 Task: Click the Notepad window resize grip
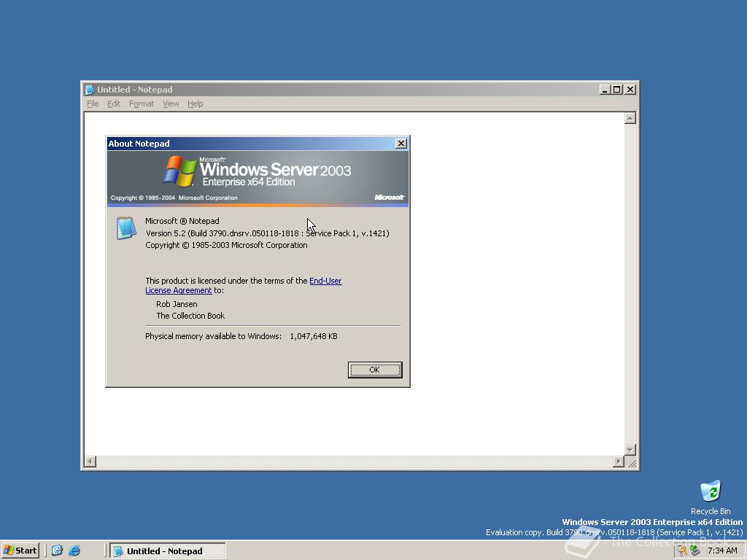631,462
